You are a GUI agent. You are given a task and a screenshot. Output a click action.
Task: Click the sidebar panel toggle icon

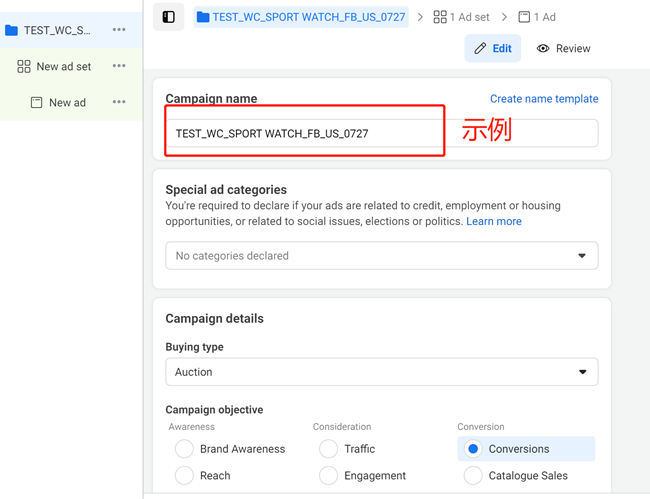point(168,17)
